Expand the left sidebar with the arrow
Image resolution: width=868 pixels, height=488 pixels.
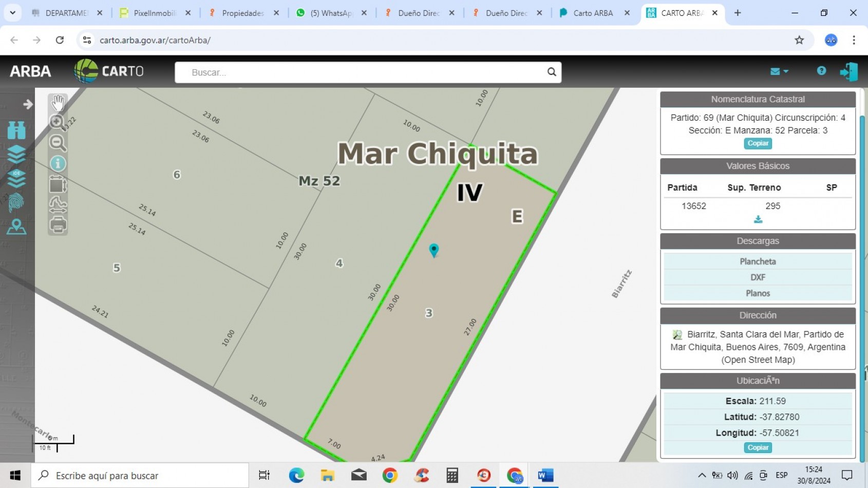pos(28,104)
